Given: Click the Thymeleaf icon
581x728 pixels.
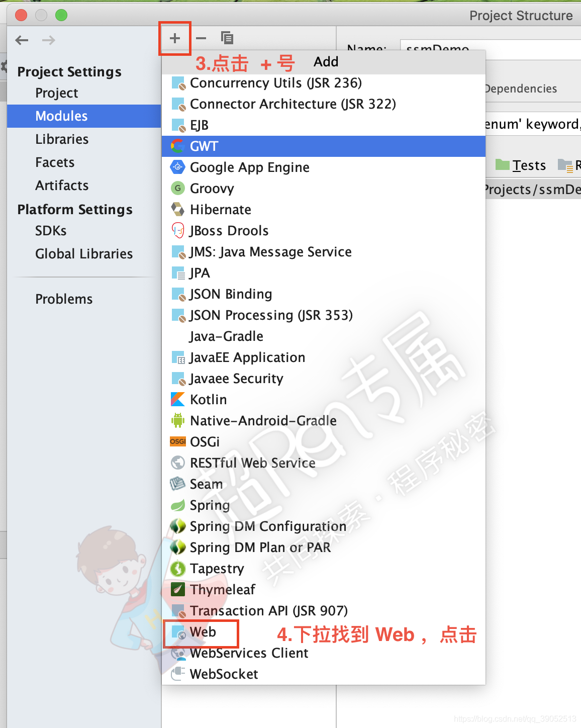Looking at the screenshot, I should click(x=178, y=589).
